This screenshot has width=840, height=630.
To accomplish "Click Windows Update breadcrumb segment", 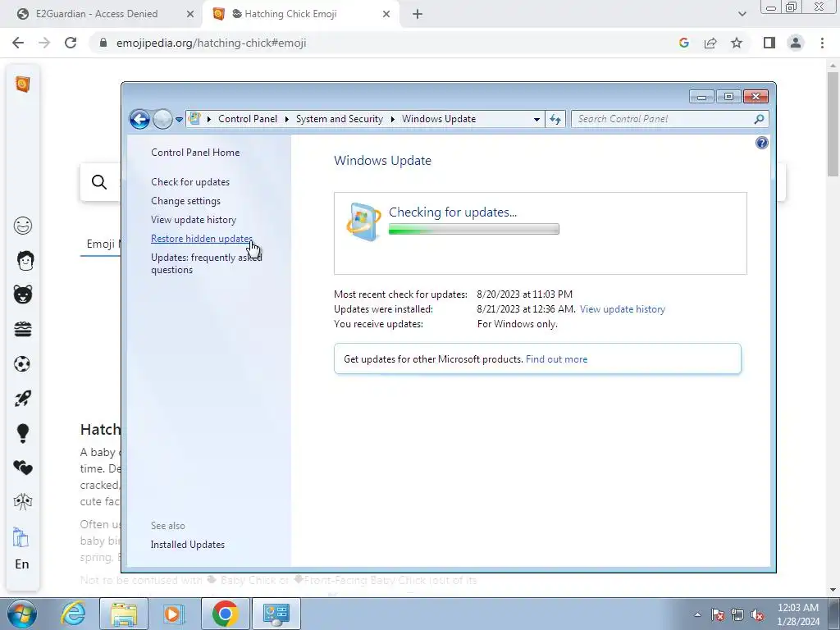I will click(439, 119).
